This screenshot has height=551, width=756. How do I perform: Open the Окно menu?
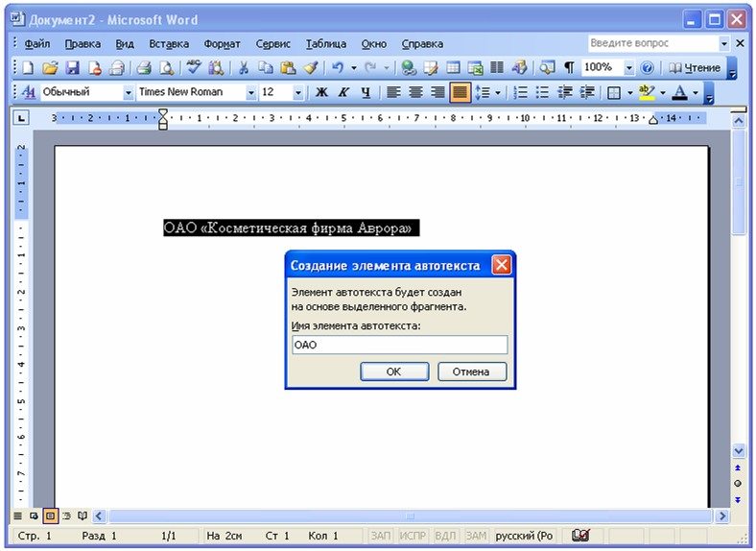(374, 44)
